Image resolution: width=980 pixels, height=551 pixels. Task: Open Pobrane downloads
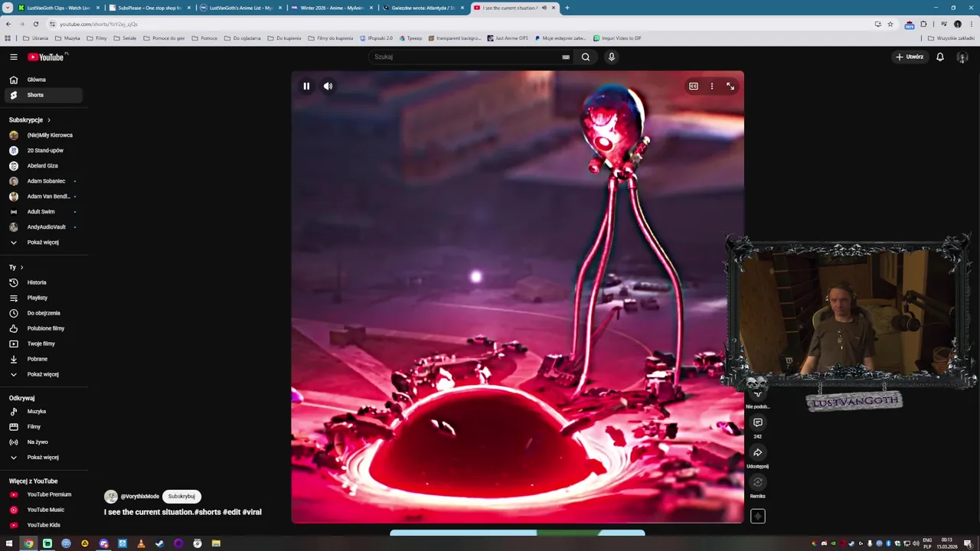pos(44,359)
